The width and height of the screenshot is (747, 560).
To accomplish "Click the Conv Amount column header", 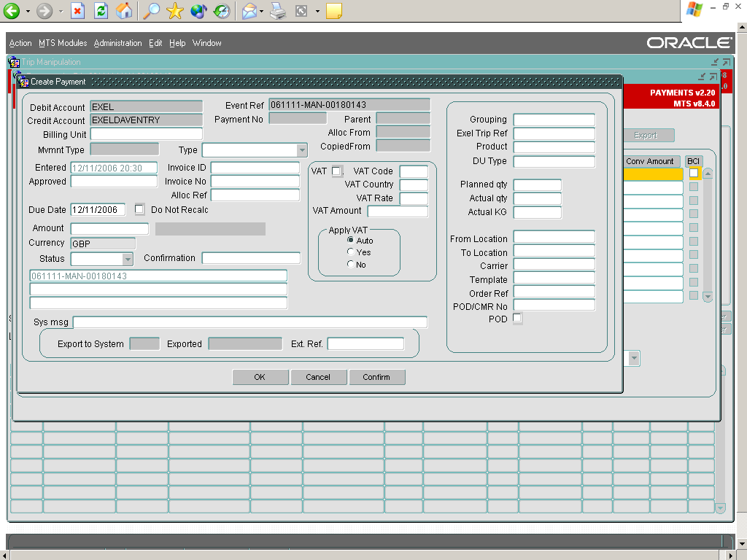I will 650,161.
